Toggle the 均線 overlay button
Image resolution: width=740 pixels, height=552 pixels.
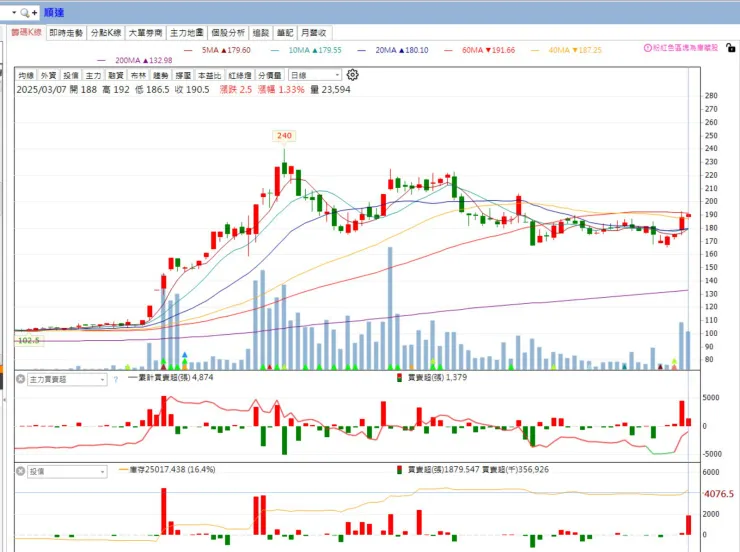click(26, 75)
